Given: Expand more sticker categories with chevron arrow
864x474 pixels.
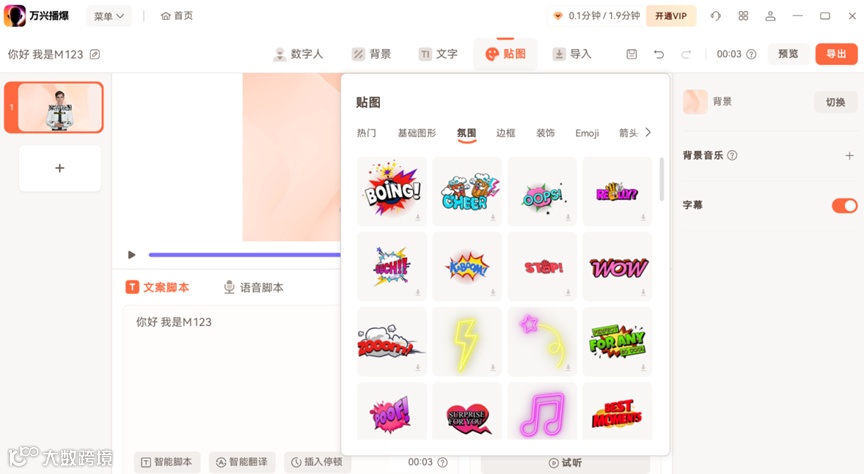Looking at the screenshot, I should coord(648,132).
